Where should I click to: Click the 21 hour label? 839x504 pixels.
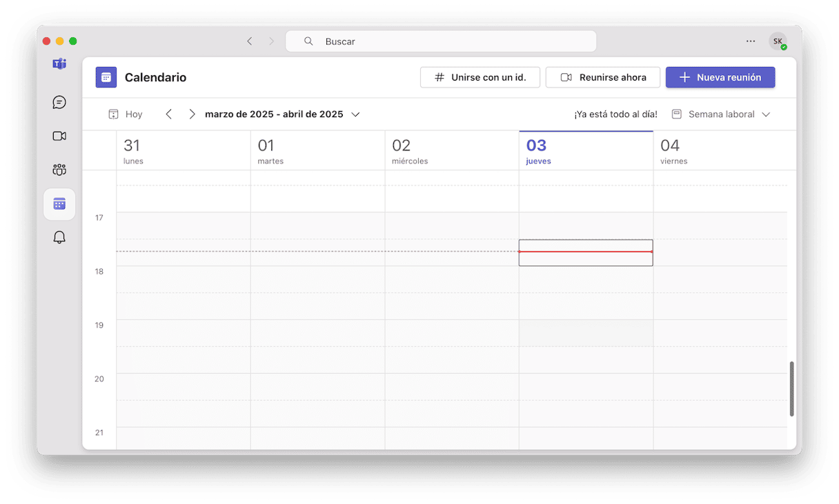tap(99, 433)
